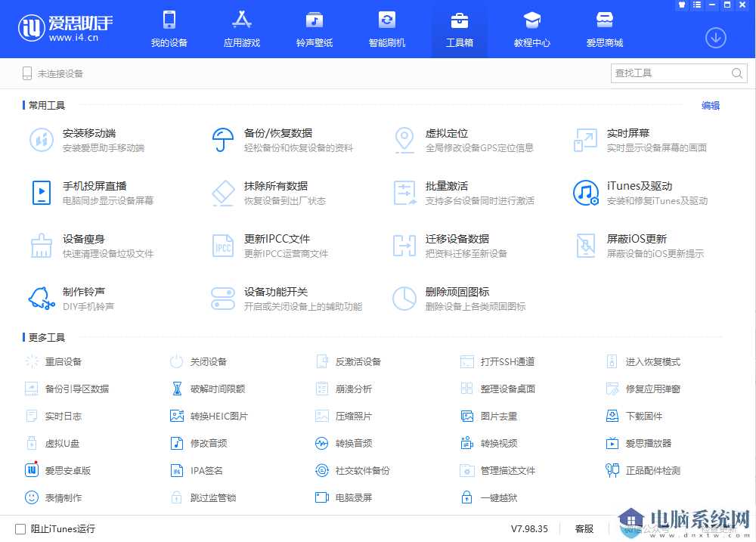Click 正品配件检测 earphone icon
Viewport: 756px width, 542px height.
coord(612,470)
